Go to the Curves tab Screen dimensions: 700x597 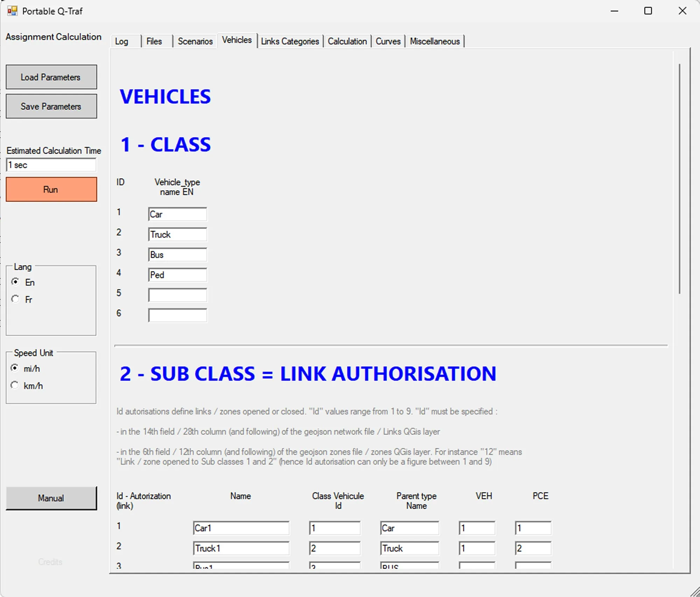coord(388,41)
